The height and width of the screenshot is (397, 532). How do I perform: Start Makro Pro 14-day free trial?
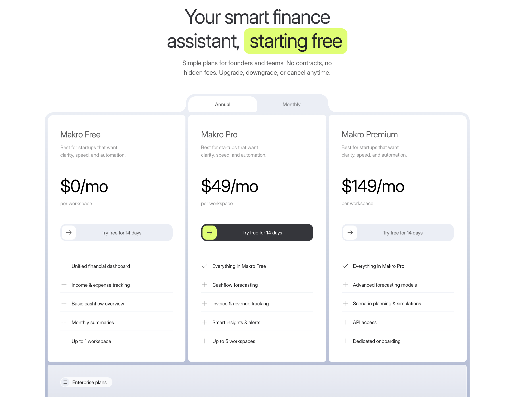click(262, 233)
